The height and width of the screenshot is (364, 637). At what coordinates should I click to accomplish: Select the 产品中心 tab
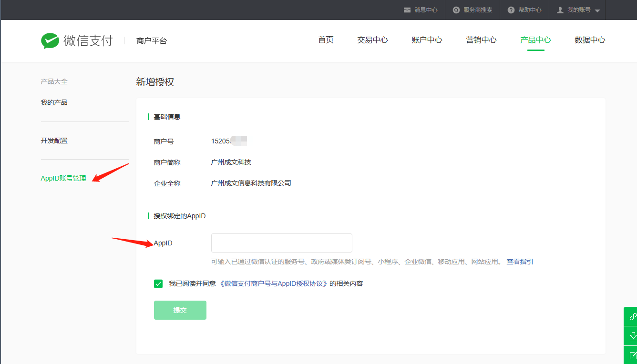(x=535, y=40)
